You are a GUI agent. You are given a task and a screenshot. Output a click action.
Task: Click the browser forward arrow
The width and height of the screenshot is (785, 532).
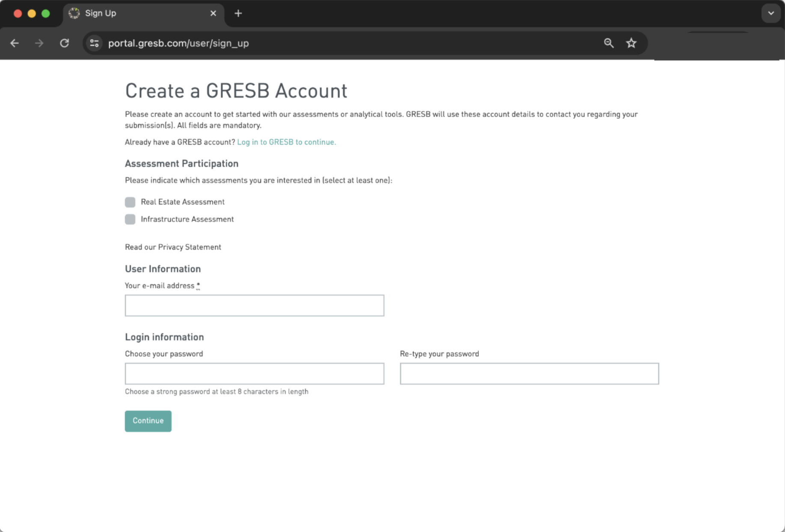39,43
